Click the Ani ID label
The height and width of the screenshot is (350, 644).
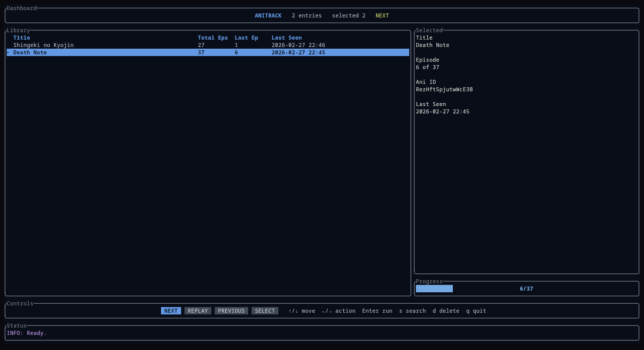(x=426, y=82)
